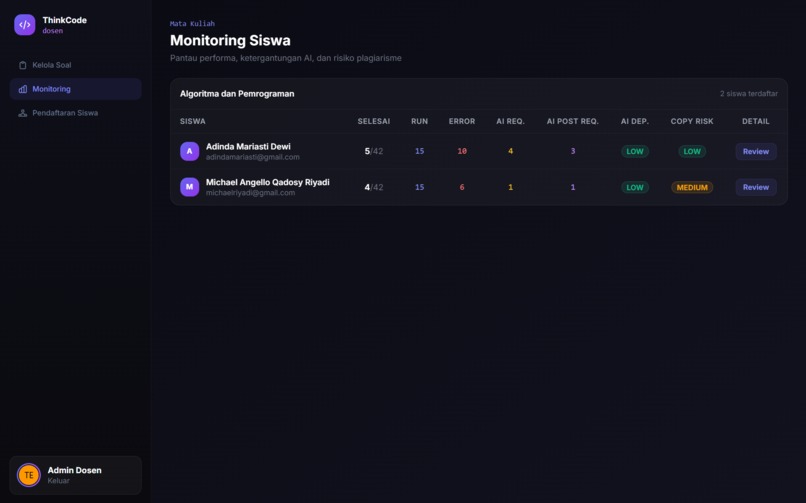Open the Pendaftaran Siswa menu item
The image size is (806, 503).
(x=76, y=113)
